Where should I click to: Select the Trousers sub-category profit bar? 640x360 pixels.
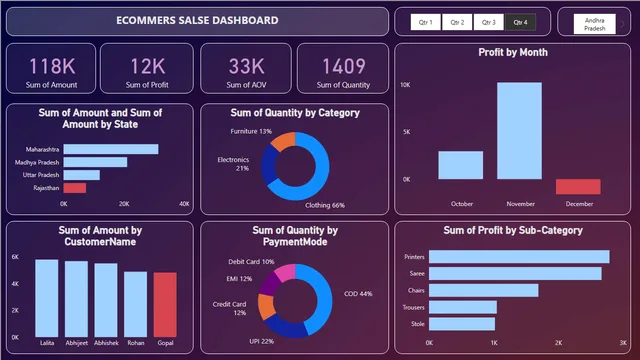tap(463, 307)
